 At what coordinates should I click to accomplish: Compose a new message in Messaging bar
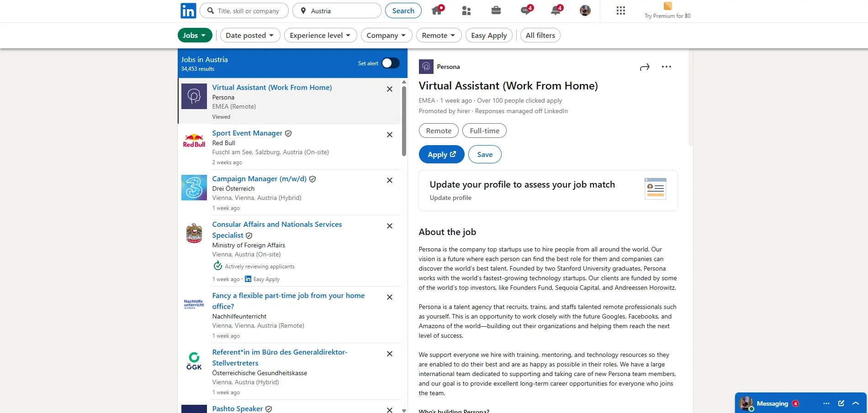pos(841,403)
